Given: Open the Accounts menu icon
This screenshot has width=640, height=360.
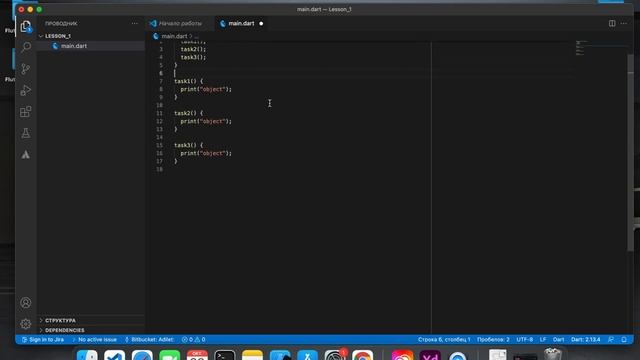Looking at the screenshot, I should (x=26, y=302).
